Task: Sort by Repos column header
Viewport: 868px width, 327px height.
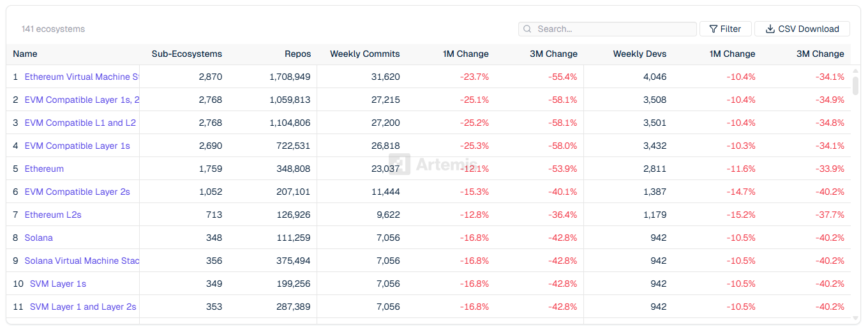Action: pyautogui.click(x=297, y=54)
